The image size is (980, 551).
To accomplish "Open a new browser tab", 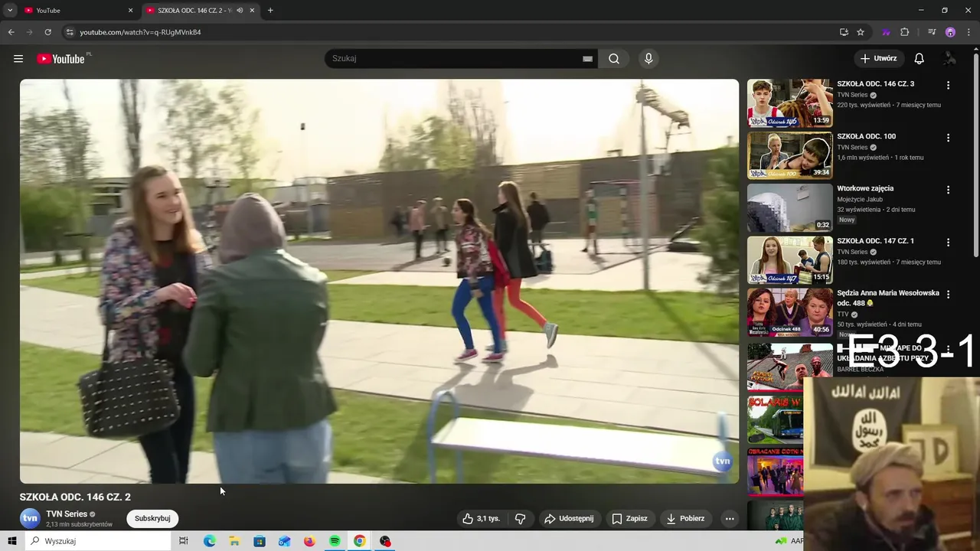I will [x=270, y=11].
